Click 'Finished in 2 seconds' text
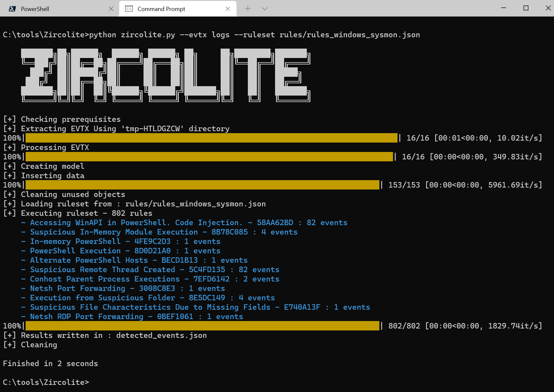Screen dimensions: 554x392 [x=50, y=363]
